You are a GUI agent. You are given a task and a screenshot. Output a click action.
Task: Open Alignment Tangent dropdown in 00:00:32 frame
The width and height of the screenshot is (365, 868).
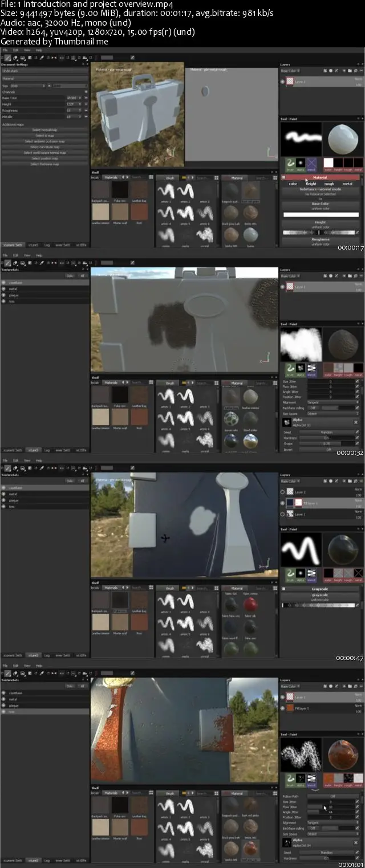(333, 402)
